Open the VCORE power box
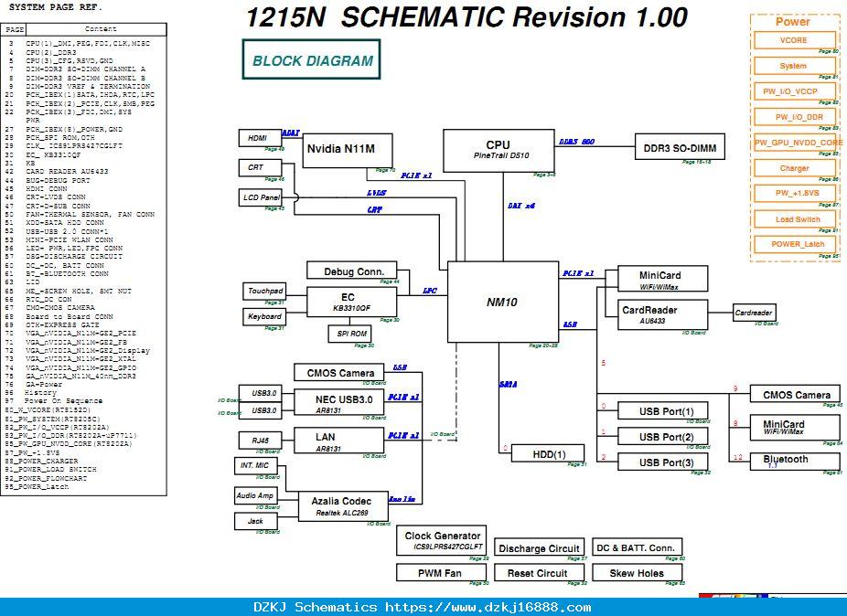 (795, 40)
